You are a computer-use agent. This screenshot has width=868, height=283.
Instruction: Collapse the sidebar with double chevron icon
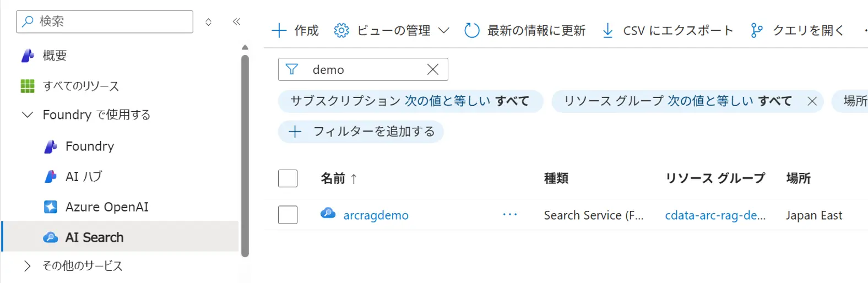click(x=236, y=21)
